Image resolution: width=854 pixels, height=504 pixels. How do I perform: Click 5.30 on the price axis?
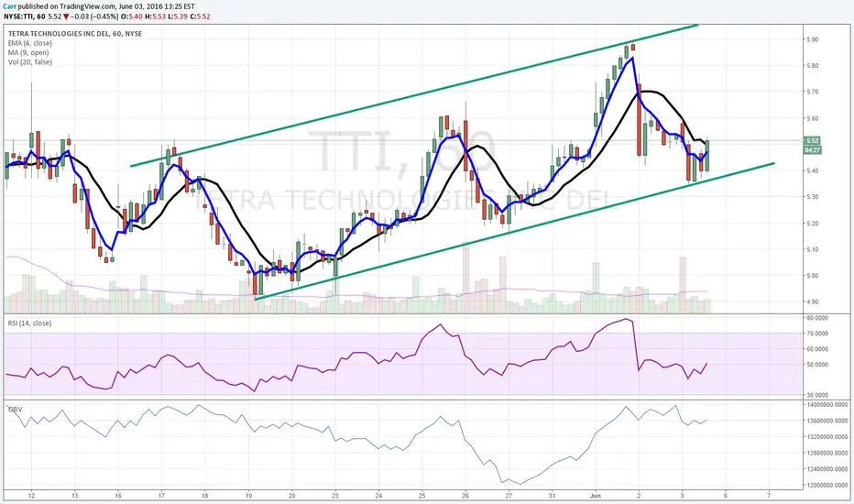[x=812, y=197]
